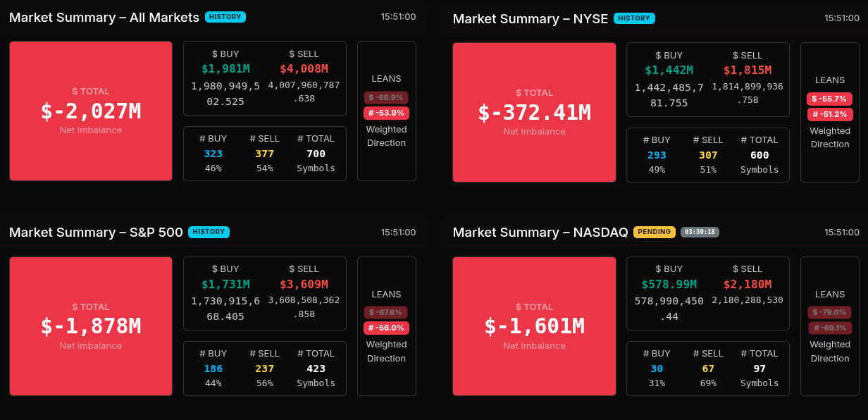Click the $-2,027M net imbalance tile

pyautogui.click(x=91, y=111)
